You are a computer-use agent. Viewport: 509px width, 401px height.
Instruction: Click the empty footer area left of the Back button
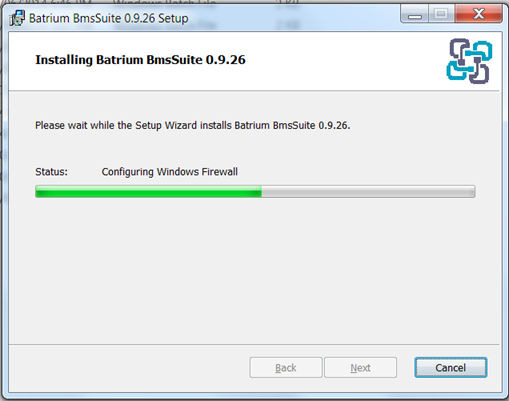click(128, 368)
